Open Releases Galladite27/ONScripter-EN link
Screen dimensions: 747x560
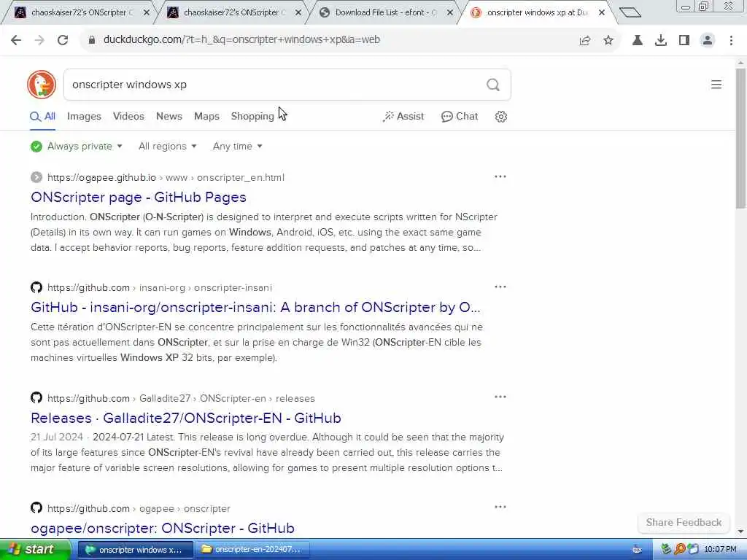click(x=186, y=418)
